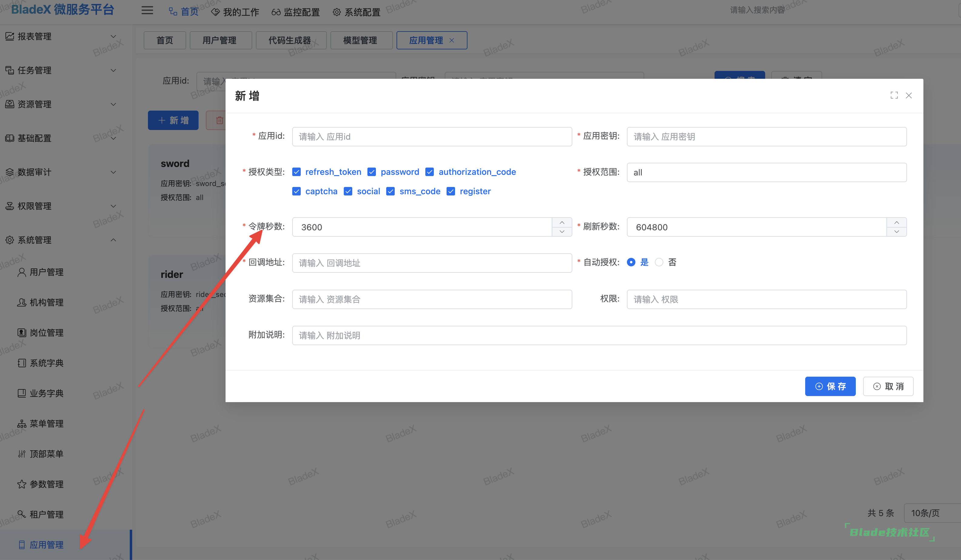Viewport: 961px width, 560px height.
Task: Increase 令牌秒数 with up arrow
Action: (562, 223)
